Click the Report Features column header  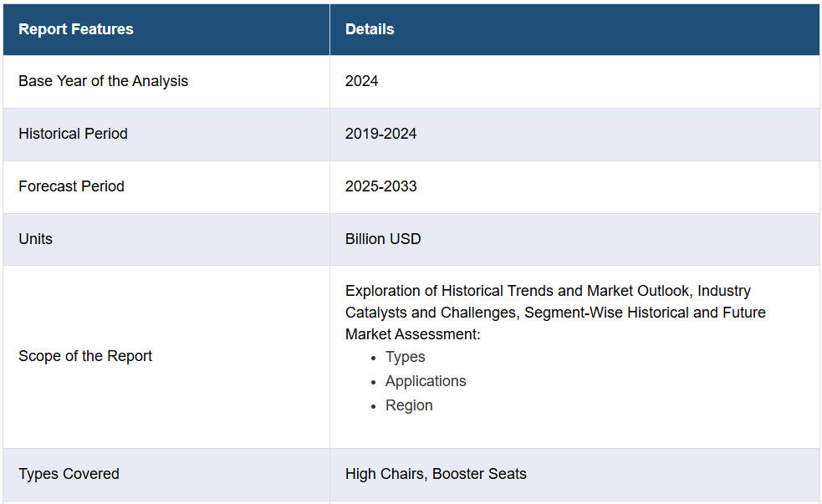click(76, 29)
